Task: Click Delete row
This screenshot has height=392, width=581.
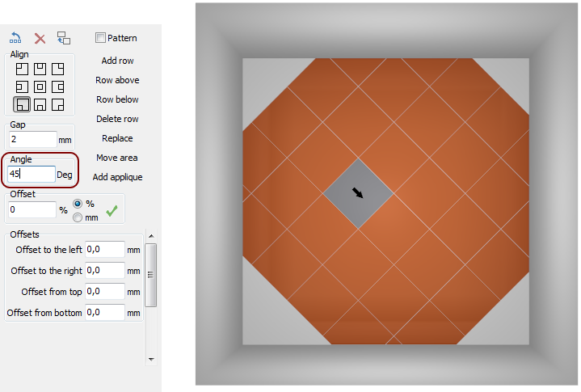Action: click(117, 119)
